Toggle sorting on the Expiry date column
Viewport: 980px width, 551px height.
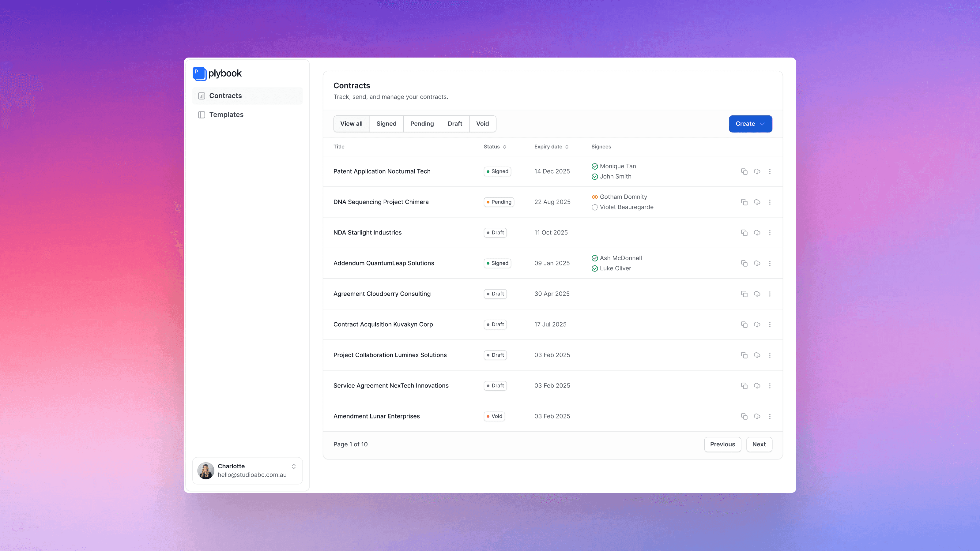point(567,147)
